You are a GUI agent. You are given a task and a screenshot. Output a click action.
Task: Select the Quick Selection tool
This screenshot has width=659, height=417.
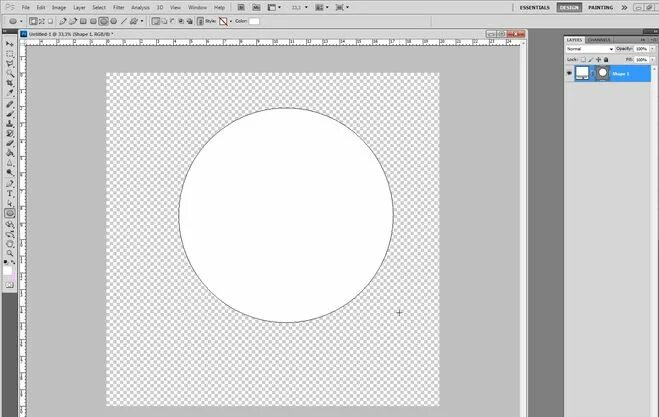tap(9, 74)
